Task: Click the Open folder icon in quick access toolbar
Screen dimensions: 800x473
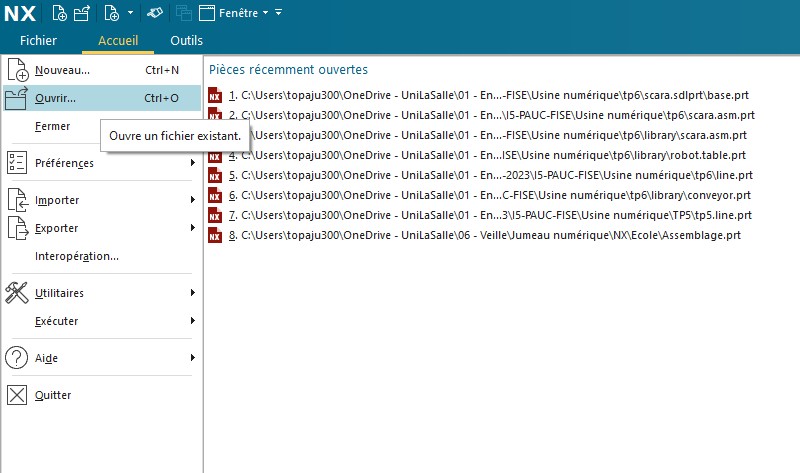Action: pos(82,13)
